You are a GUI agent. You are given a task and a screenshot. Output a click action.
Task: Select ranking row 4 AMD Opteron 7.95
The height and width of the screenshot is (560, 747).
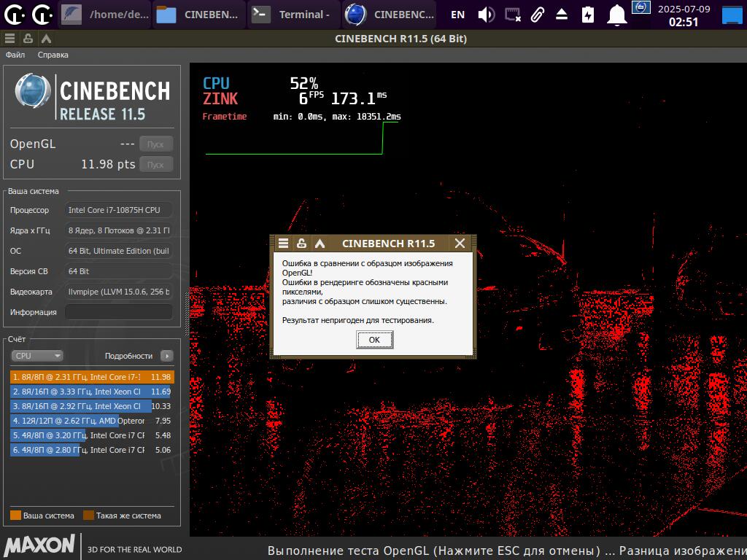tap(92, 421)
